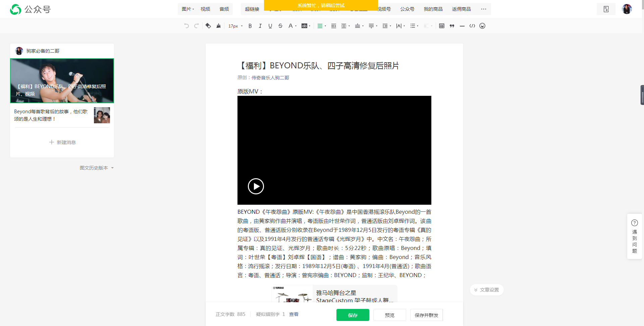644x326 pixels.
Task: Click 查看 link for suspected typos
Action: [294, 314]
